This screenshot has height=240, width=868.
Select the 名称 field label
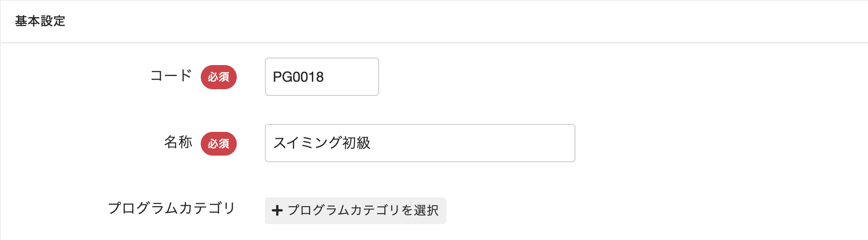(178, 142)
